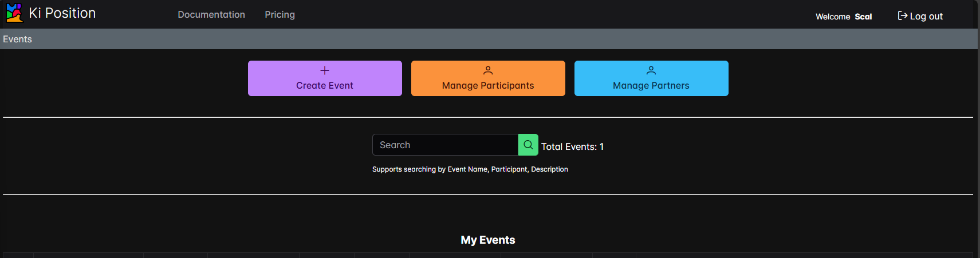Click the Ki Position logo icon
The height and width of the screenshot is (258, 980).
click(x=14, y=13)
